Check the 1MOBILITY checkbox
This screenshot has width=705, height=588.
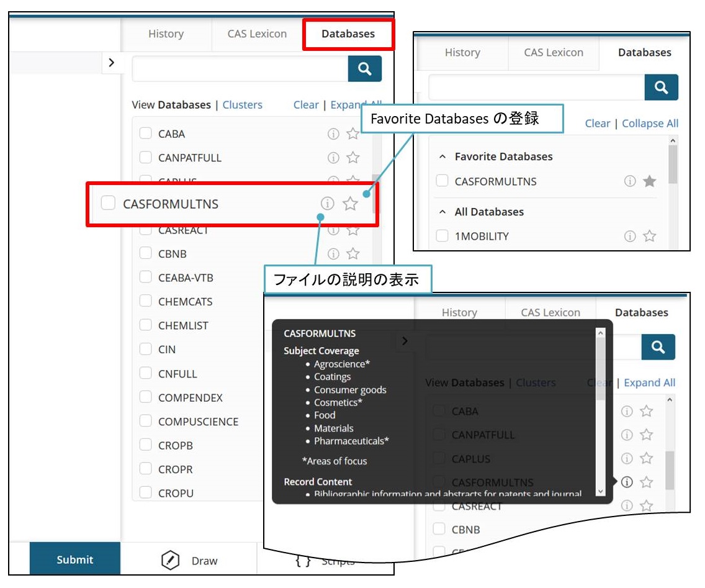pyautogui.click(x=442, y=236)
